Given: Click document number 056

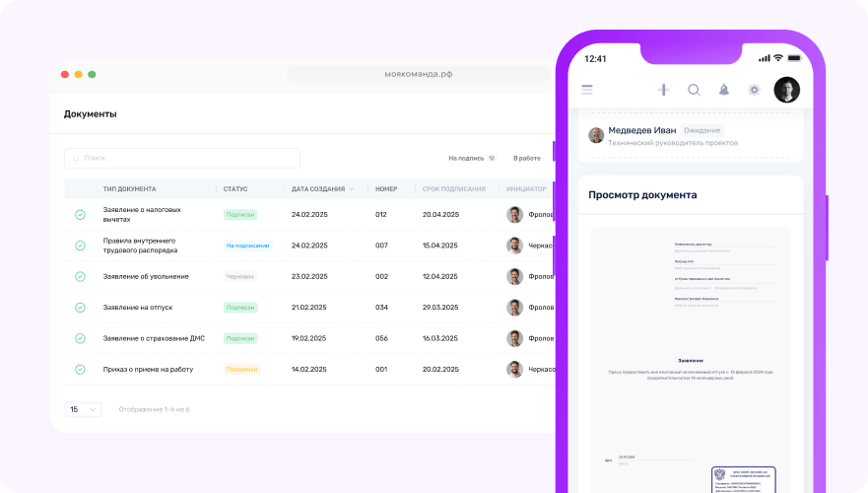Looking at the screenshot, I should click(381, 338).
